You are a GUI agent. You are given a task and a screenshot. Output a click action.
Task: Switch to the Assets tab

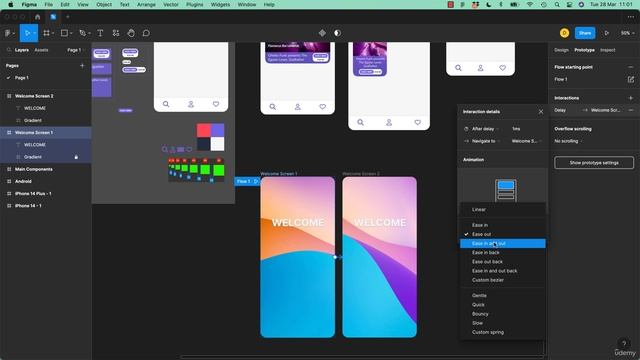click(41, 50)
